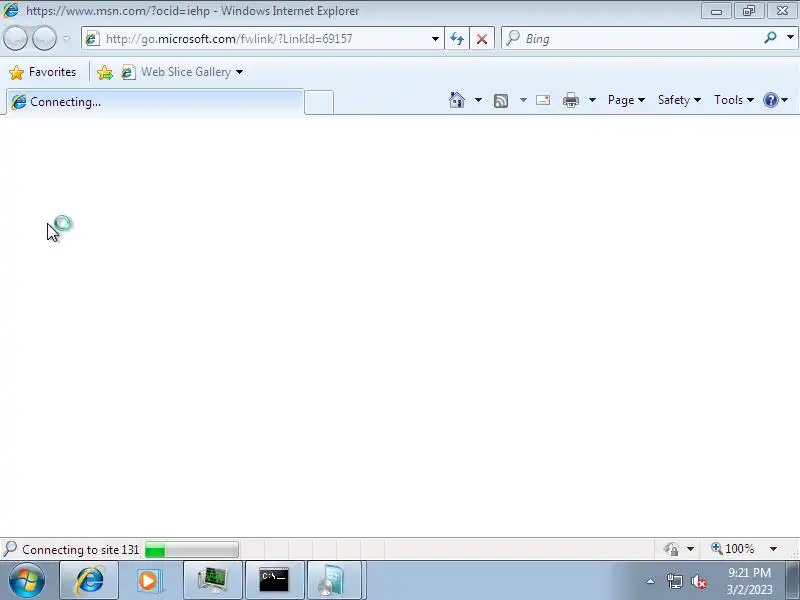Click the RSS Feeds icon
This screenshot has width=800, height=600.
tap(501, 101)
